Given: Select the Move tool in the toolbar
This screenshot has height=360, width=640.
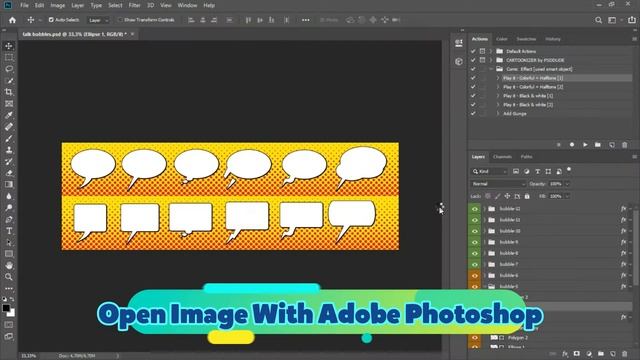Looking at the screenshot, I should click(x=9, y=46).
